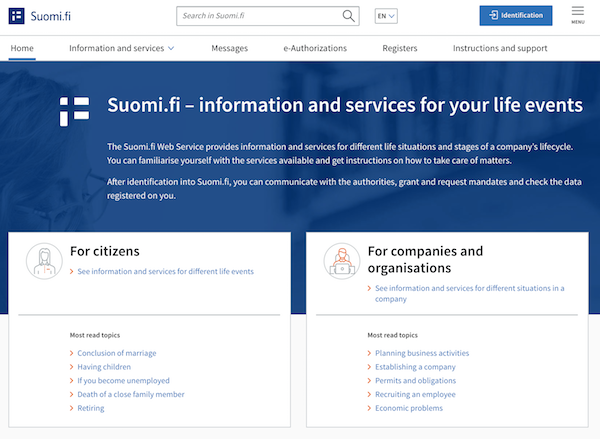Click For companies and organisations heading
600x439 pixels.
click(425, 259)
